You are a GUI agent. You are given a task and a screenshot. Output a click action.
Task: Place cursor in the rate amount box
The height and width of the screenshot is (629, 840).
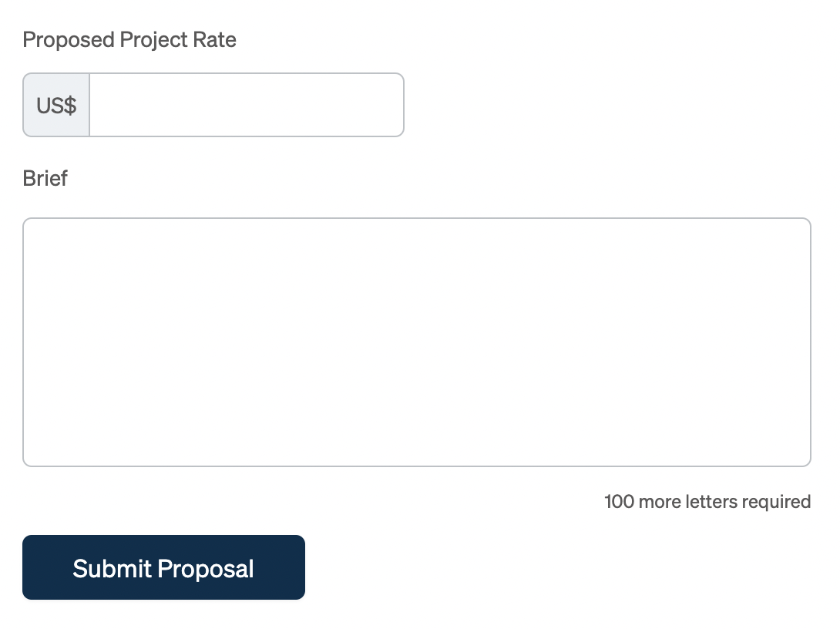[247, 105]
